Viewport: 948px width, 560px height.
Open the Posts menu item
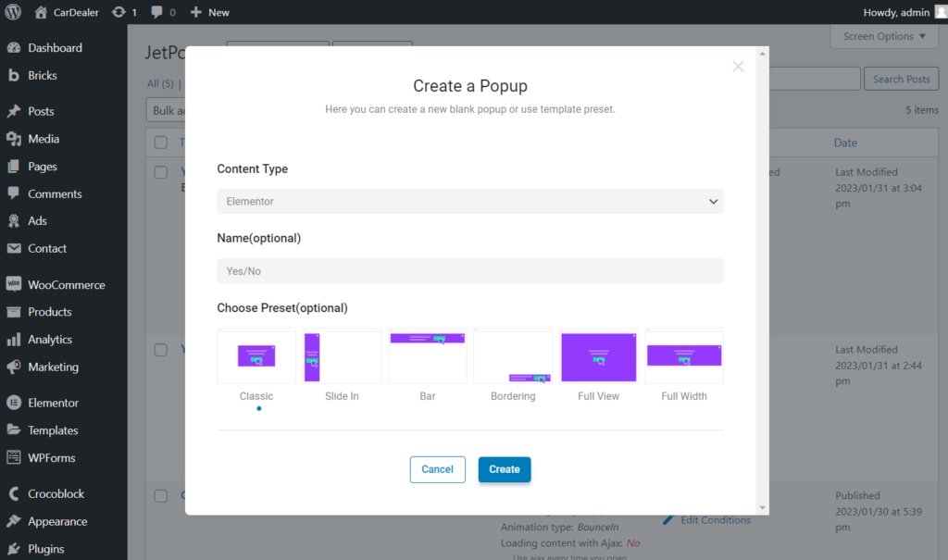pos(41,111)
